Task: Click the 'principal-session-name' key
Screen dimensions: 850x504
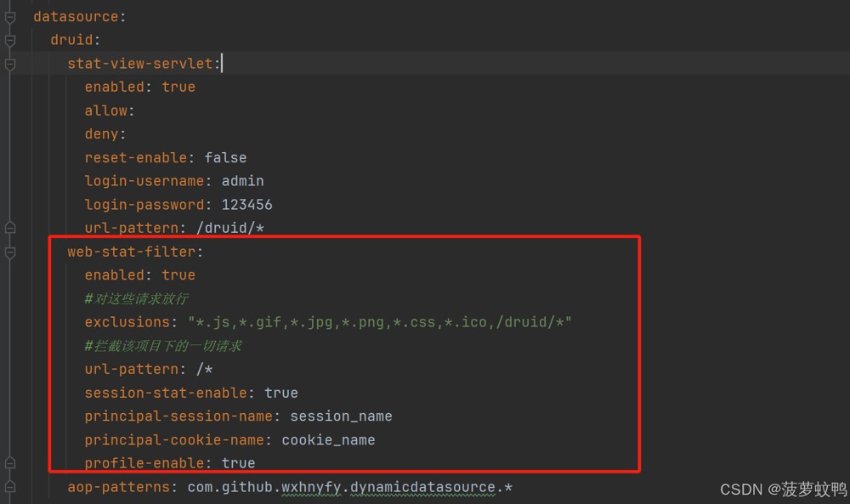Action: (x=178, y=416)
